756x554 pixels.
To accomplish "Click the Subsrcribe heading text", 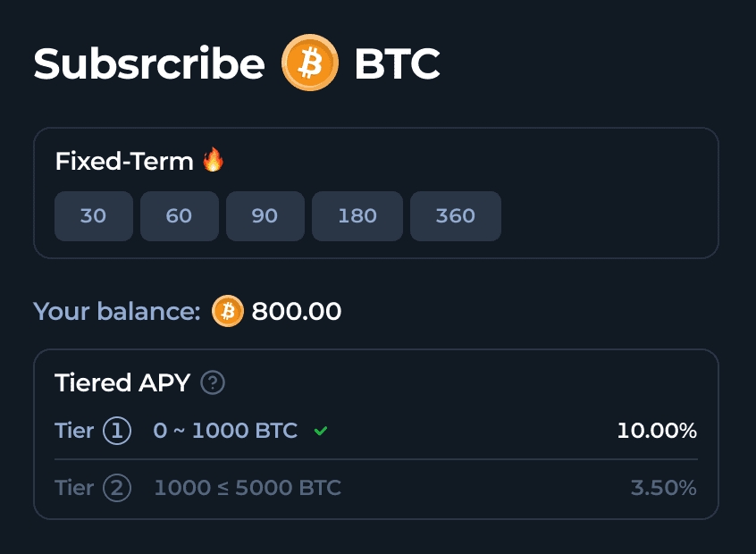I will click(x=149, y=64).
